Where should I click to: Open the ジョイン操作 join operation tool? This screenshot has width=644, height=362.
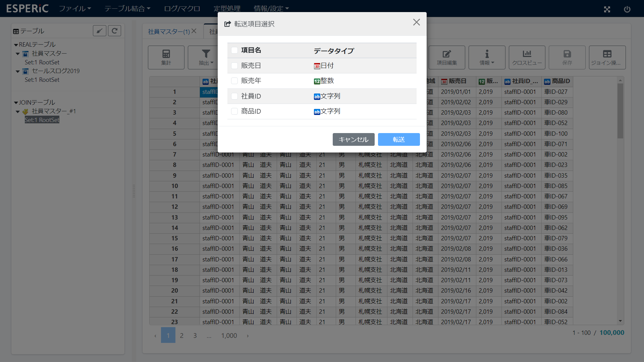[607, 57]
